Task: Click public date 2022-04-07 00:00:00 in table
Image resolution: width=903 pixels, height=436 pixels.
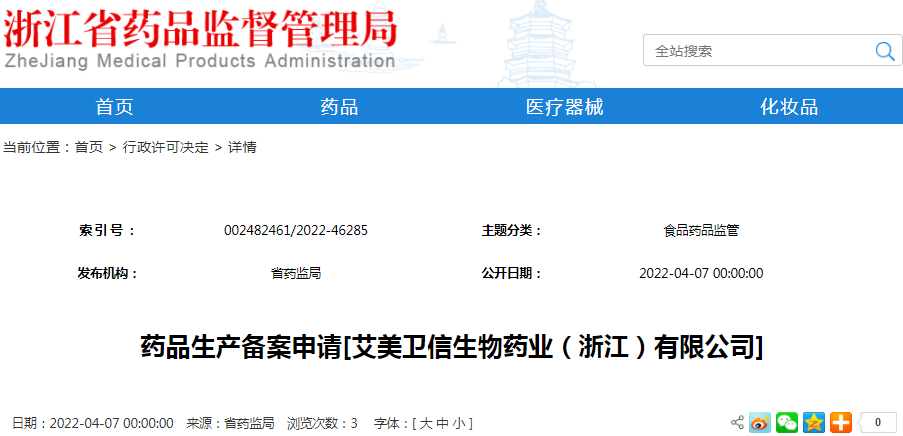Action: [x=701, y=273]
